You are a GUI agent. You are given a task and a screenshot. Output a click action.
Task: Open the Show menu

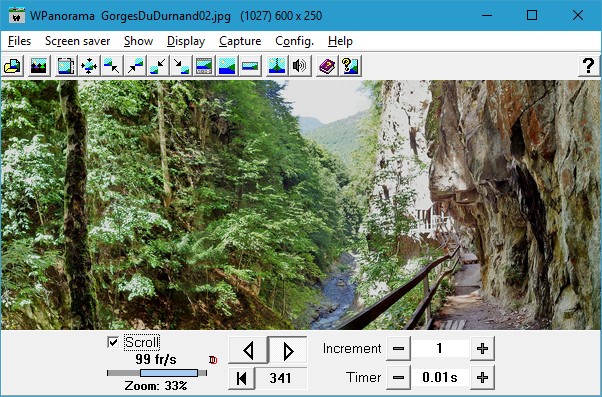[138, 41]
